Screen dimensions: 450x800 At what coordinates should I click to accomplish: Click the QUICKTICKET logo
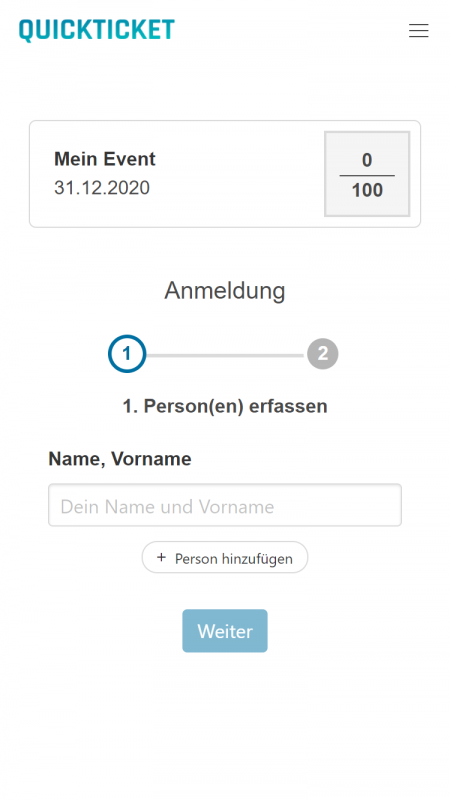pos(97,30)
